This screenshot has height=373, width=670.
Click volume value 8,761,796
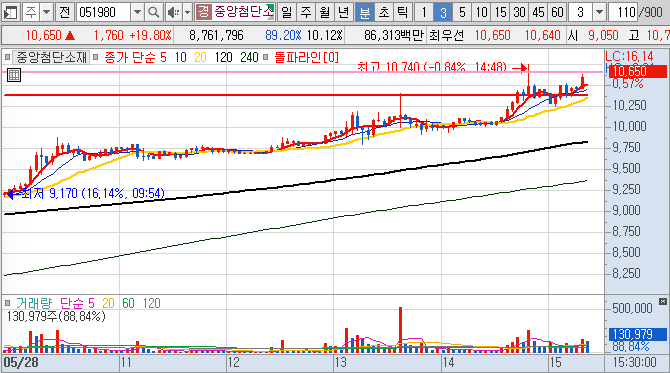(216, 35)
